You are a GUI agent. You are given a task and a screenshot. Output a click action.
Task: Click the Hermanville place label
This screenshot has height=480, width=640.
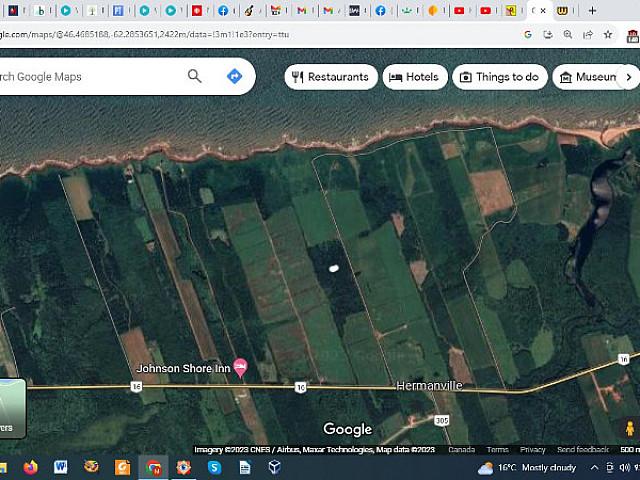[x=429, y=385]
